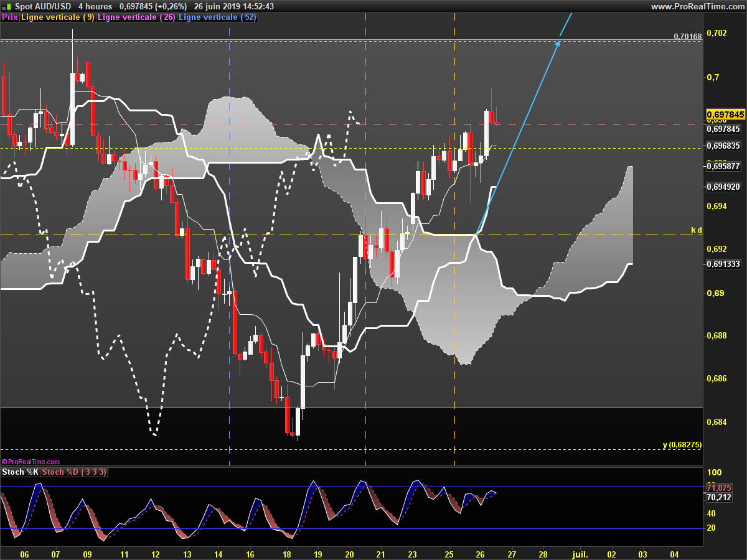Select the Prix indicator label
This screenshot has width=747, height=560.
click(10, 17)
